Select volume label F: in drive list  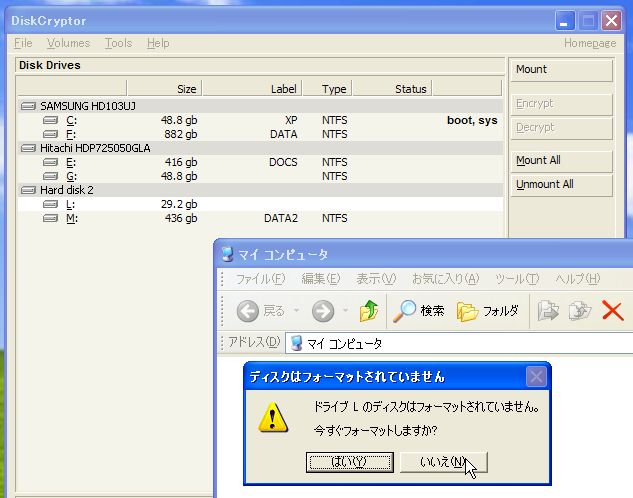point(71,134)
